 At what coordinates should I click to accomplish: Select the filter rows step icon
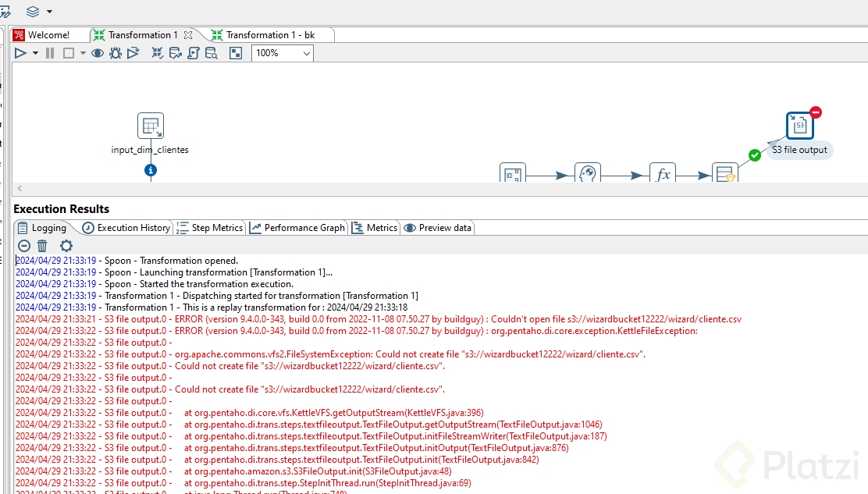coord(725,173)
